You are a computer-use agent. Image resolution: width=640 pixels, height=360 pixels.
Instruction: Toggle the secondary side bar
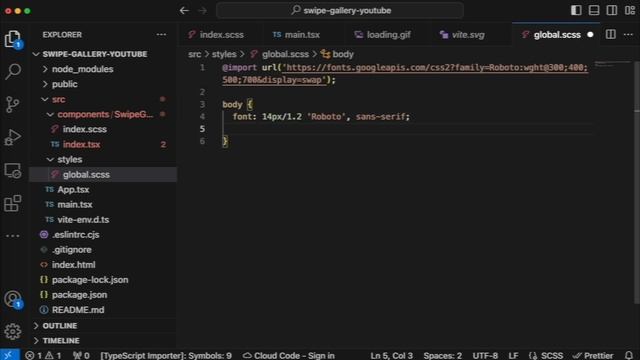(x=612, y=10)
